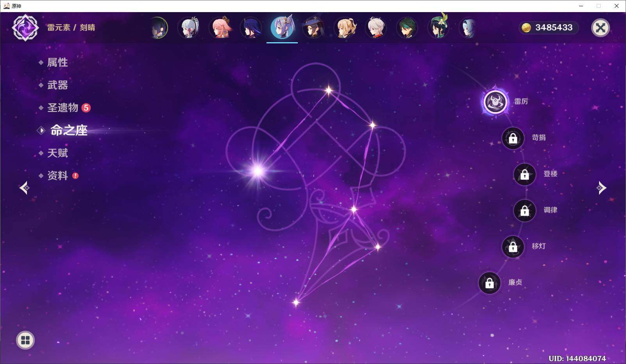Viewport: 626px width, 364px height.
Task: Maximize the 原神 game window
Action: click(599, 6)
